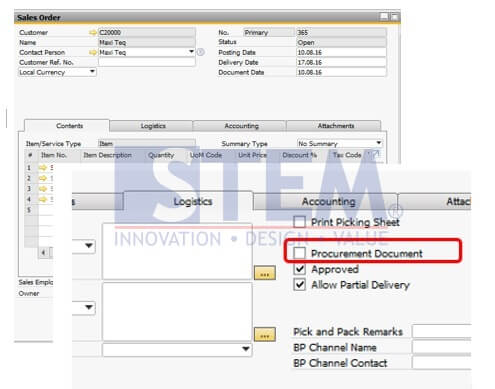Click the info icon next to Contact Person

coord(201,52)
